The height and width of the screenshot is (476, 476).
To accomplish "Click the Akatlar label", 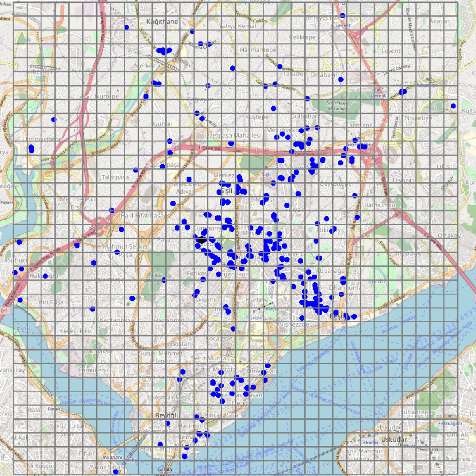I will pyautogui.click(x=439, y=21).
